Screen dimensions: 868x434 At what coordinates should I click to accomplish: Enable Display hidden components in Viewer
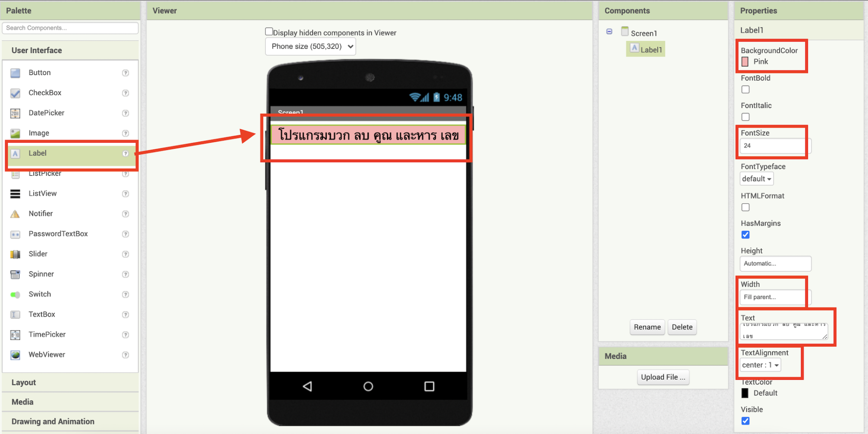[269, 31]
